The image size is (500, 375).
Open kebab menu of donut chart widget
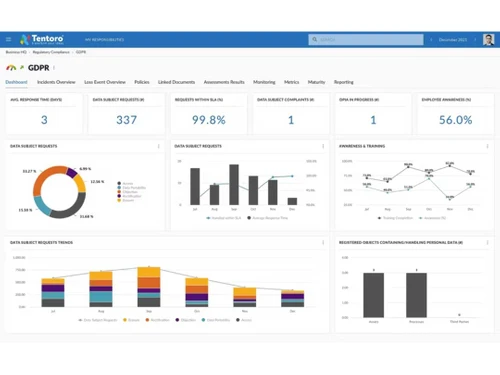(x=159, y=146)
